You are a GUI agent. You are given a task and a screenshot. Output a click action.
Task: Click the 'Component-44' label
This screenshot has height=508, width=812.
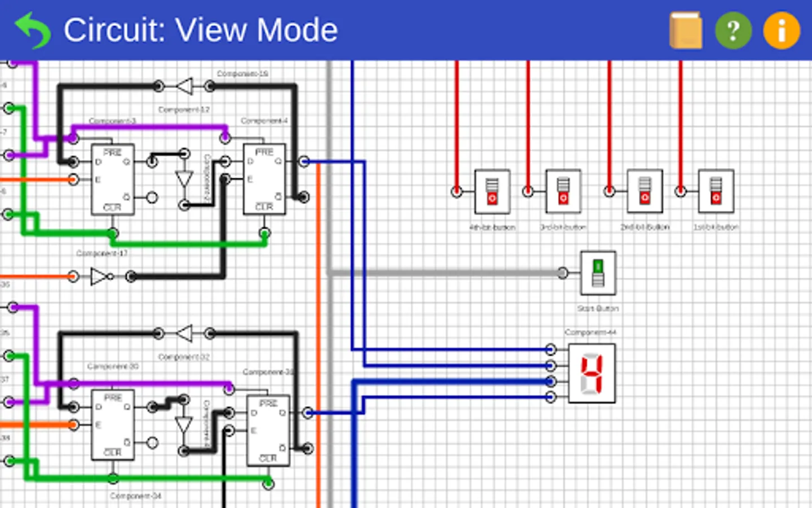[590, 332]
